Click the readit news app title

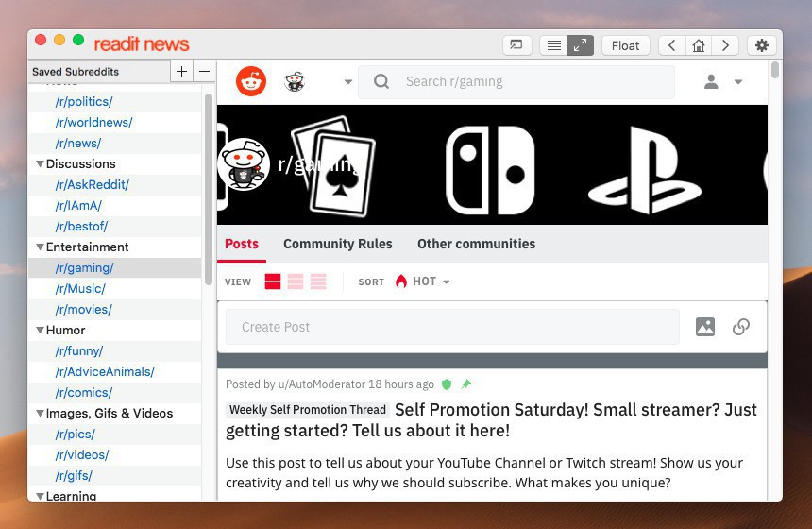click(x=142, y=44)
